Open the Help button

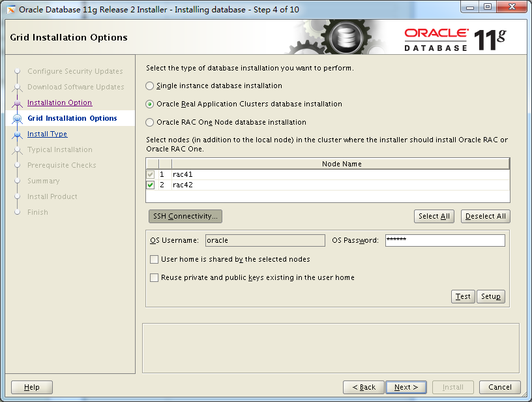[32, 387]
